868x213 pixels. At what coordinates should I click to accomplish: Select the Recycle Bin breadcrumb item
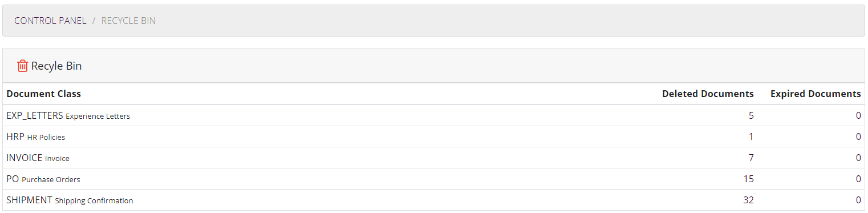tap(128, 21)
